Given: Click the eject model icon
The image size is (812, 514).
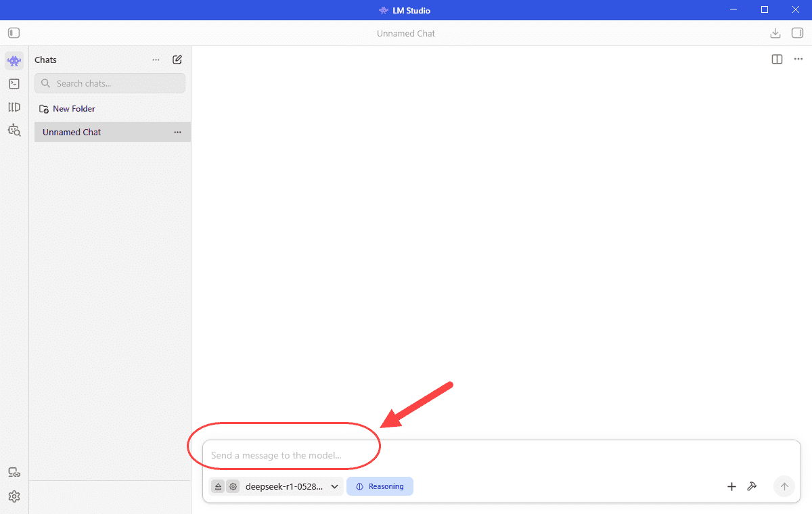Looking at the screenshot, I should point(218,486).
